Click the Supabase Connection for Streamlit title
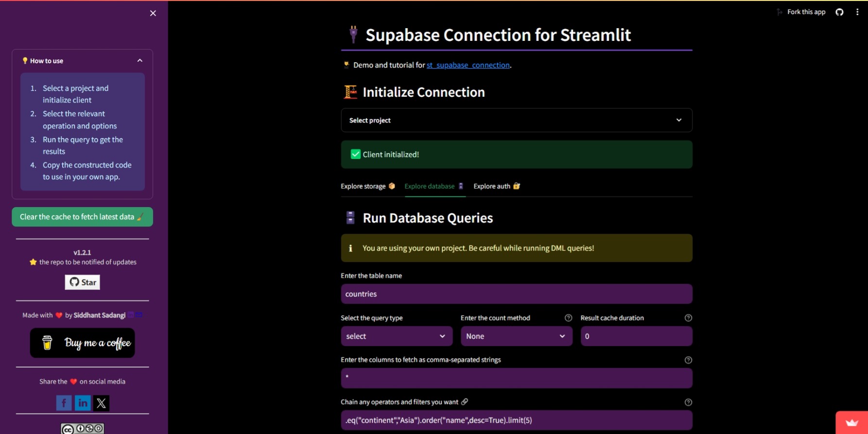This screenshot has width=868, height=434. tap(498, 35)
